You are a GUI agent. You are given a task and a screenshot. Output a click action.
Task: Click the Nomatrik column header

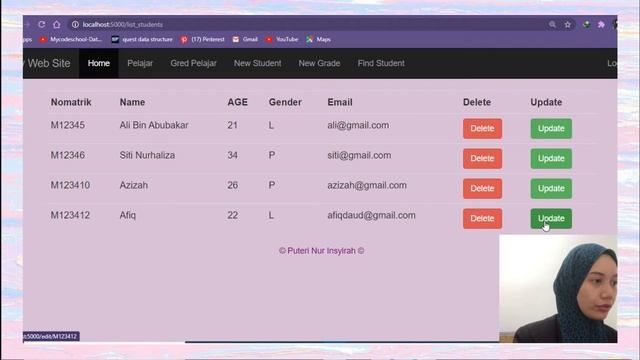(x=71, y=102)
